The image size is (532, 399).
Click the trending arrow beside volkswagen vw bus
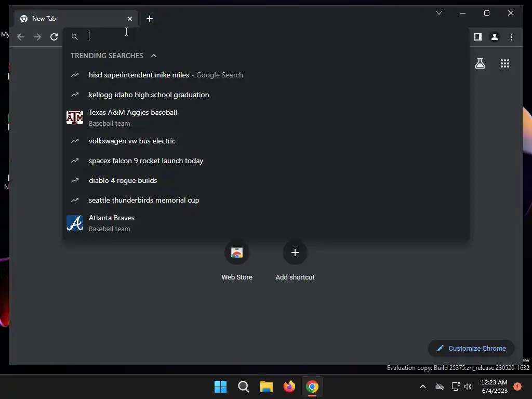pyautogui.click(x=75, y=141)
